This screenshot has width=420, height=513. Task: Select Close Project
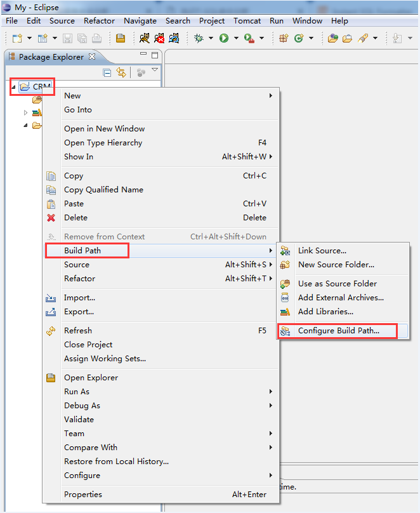coord(161,345)
